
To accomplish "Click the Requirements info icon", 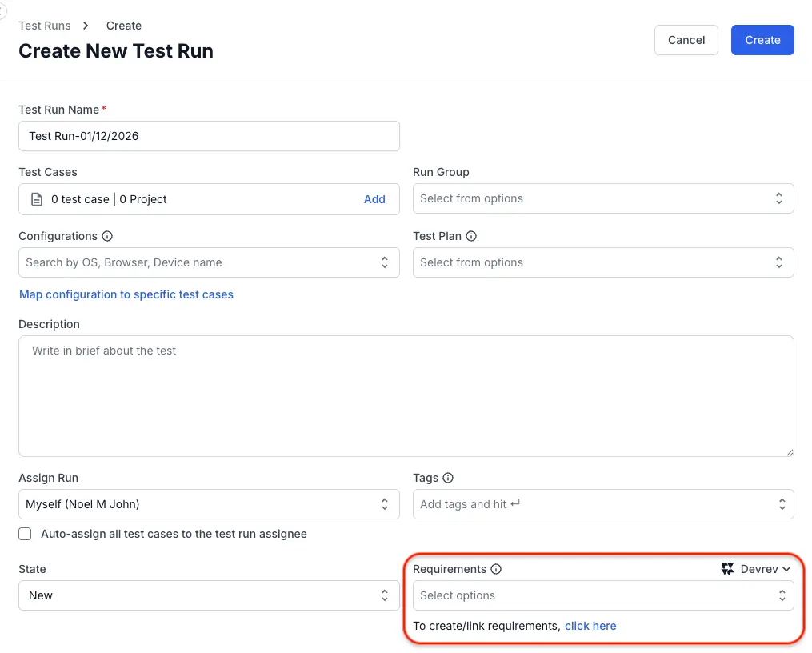I will pos(497,569).
